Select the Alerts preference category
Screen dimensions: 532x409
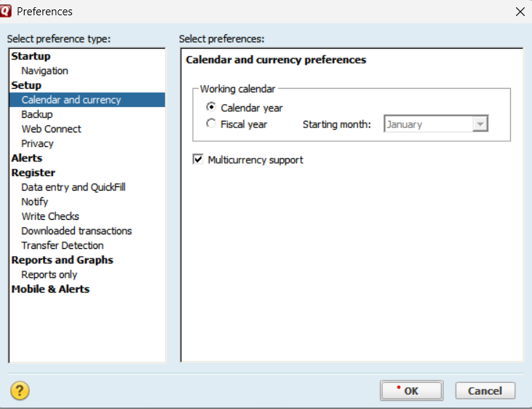(27, 158)
